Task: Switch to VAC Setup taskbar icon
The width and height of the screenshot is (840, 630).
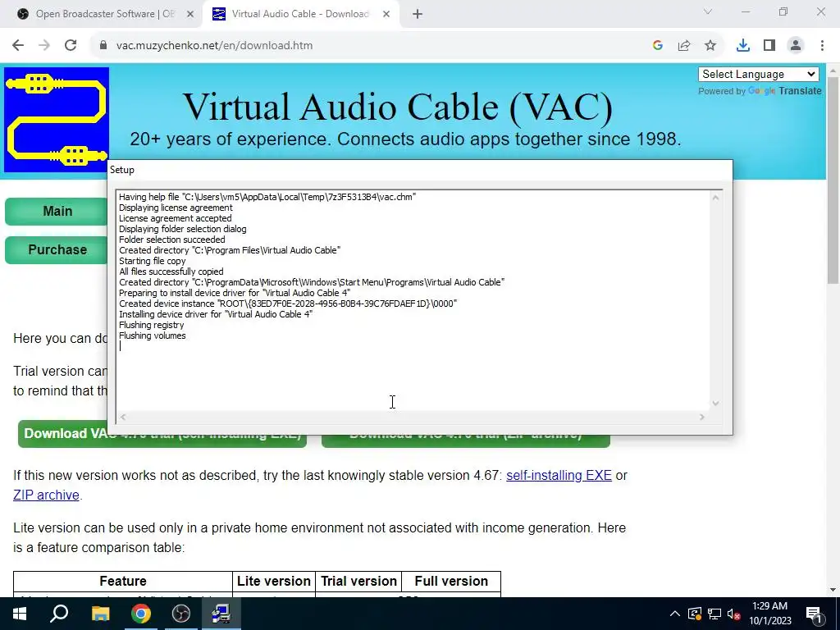Action: point(221,614)
